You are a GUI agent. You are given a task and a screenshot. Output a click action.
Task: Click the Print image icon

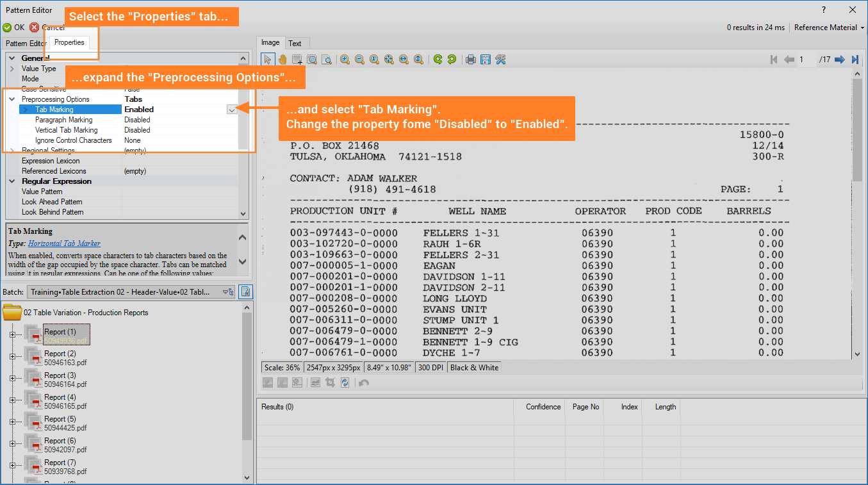point(471,60)
